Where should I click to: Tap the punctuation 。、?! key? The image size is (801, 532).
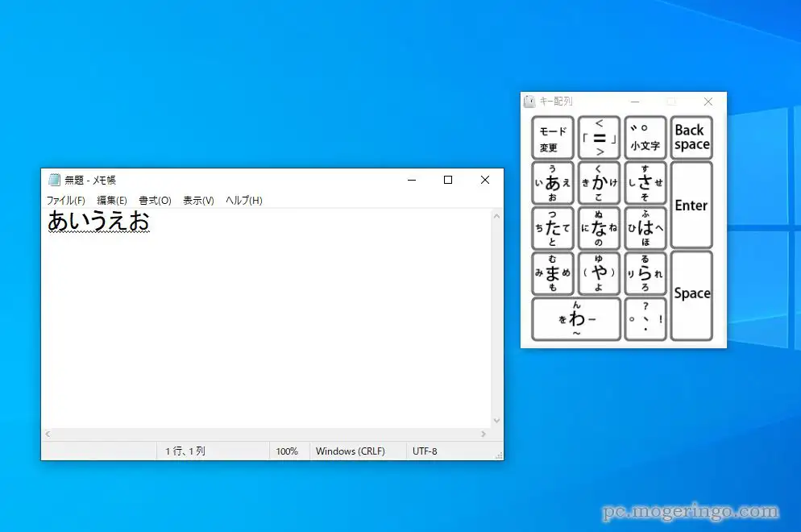coord(645,319)
